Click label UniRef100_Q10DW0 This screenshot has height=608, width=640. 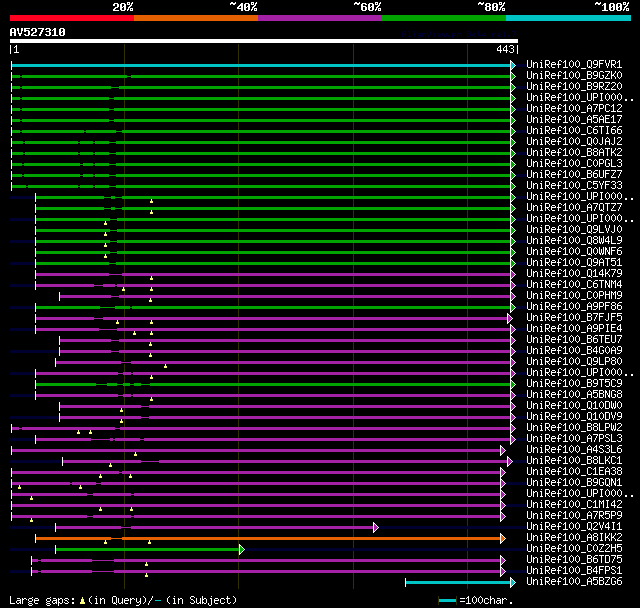pos(574,406)
